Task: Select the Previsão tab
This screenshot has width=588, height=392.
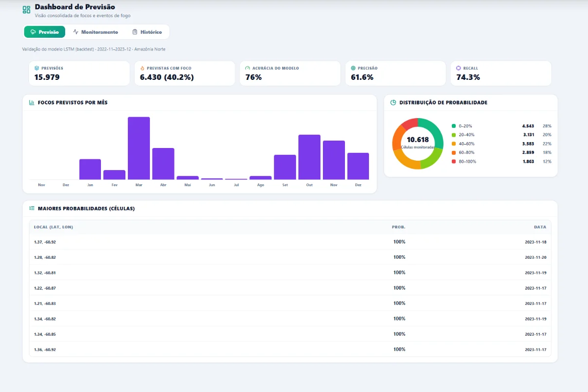Action: click(x=45, y=32)
